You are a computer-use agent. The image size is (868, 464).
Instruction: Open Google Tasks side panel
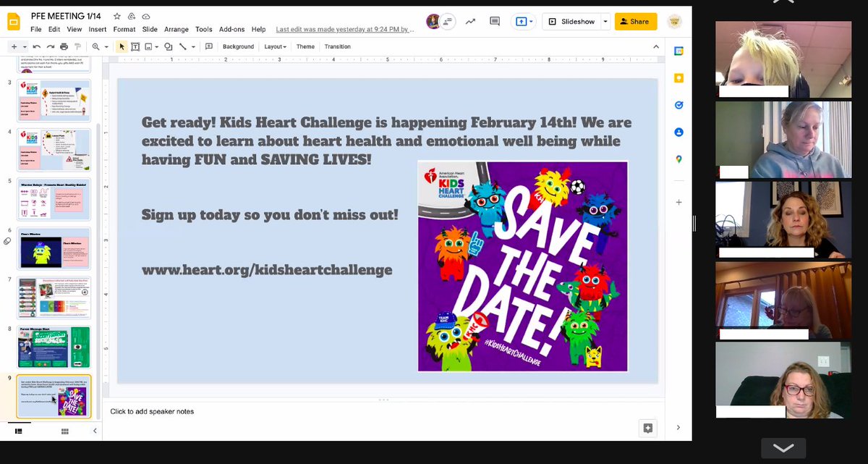point(678,105)
